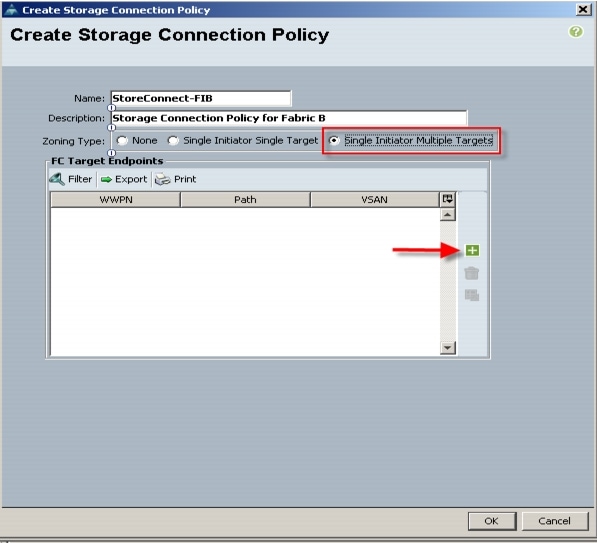Click the trash delete endpoint icon
The height and width of the screenshot is (543, 597).
472,273
